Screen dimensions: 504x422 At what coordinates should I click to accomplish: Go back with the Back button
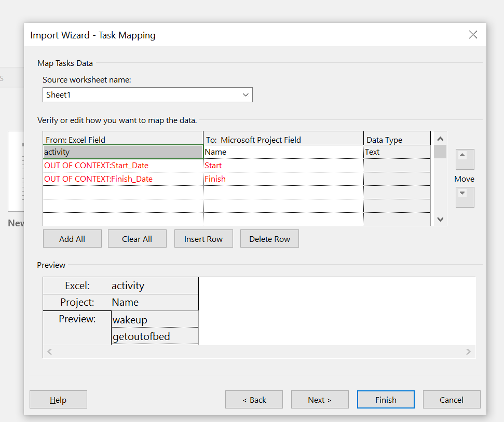click(x=254, y=400)
